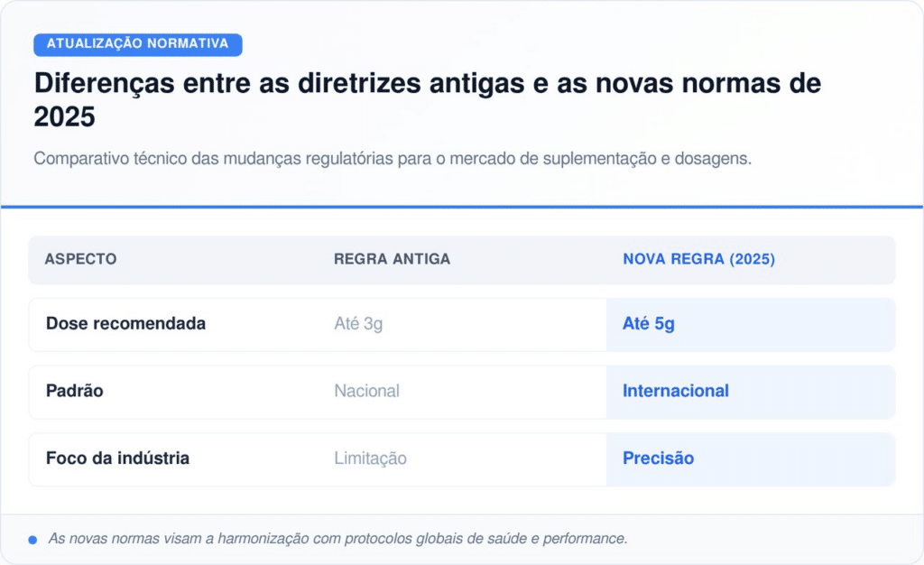Click the footnote about harmonização com protocolos globais
This screenshot has width=924, height=565.
[337, 539]
